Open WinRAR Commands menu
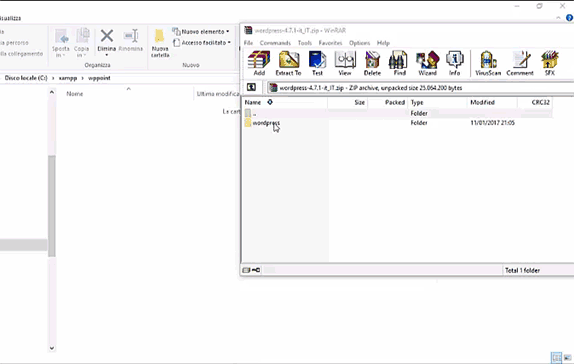 [275, 43]
